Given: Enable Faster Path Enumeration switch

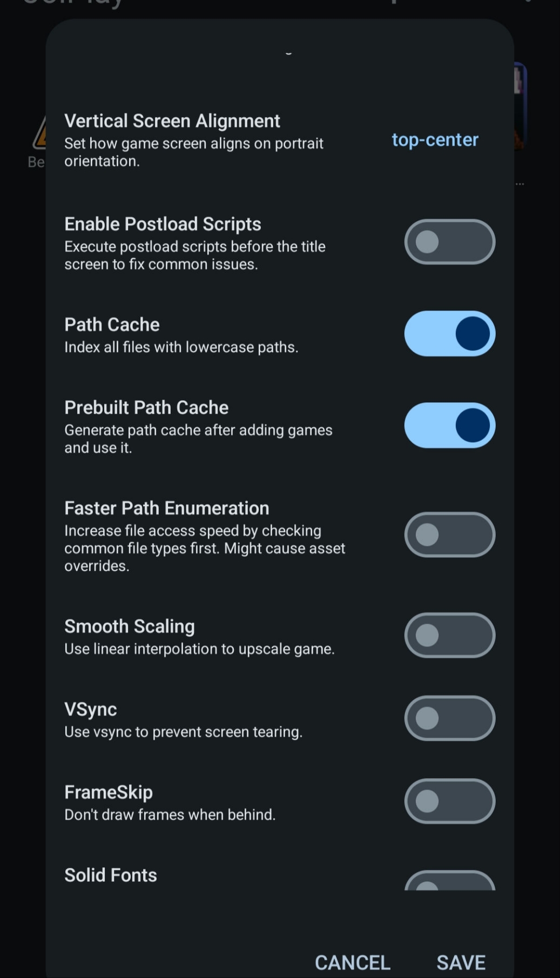Looking at the screenshot, I should click(x=450, y=535).
